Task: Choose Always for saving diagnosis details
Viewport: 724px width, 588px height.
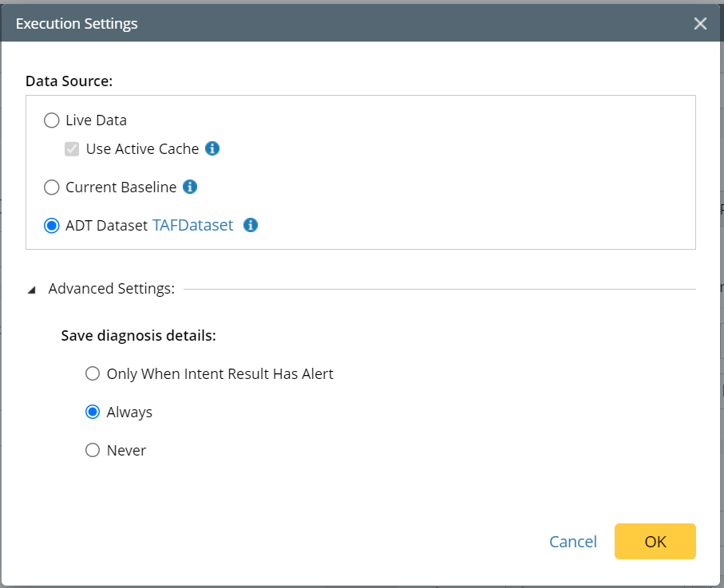Action: click(x=93, y=412)
